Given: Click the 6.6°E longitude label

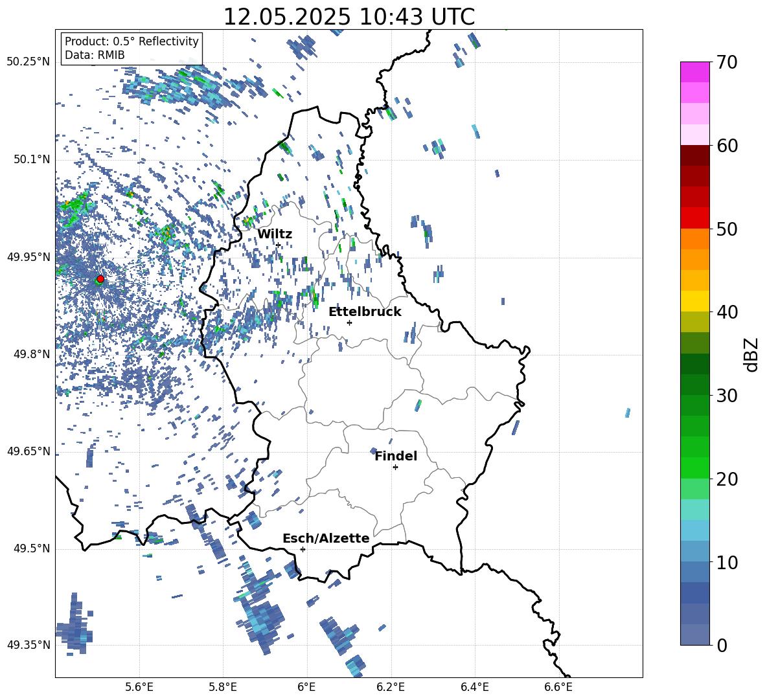Looking at the screenshot, I should tap(558, 687).
